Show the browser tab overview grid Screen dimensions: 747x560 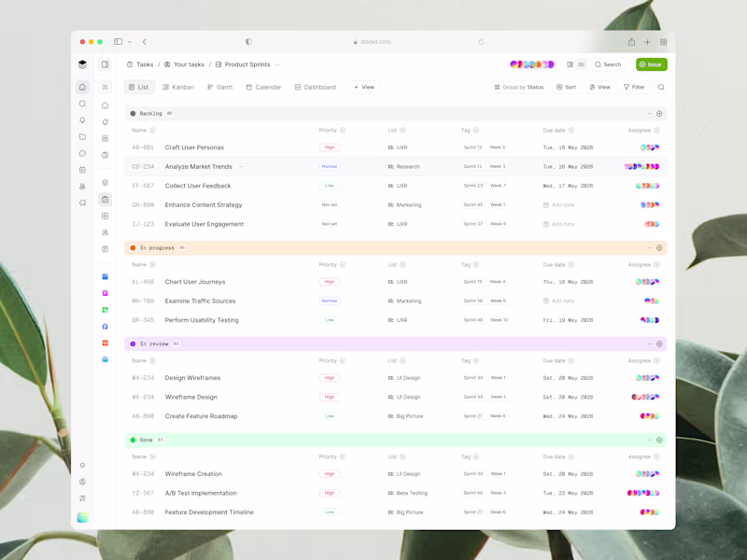[663, 42]
